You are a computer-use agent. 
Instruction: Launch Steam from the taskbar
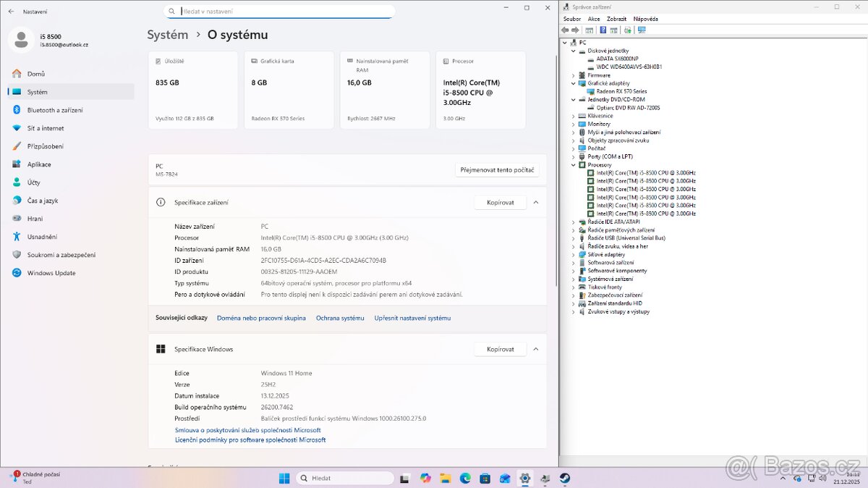(564, 479)
